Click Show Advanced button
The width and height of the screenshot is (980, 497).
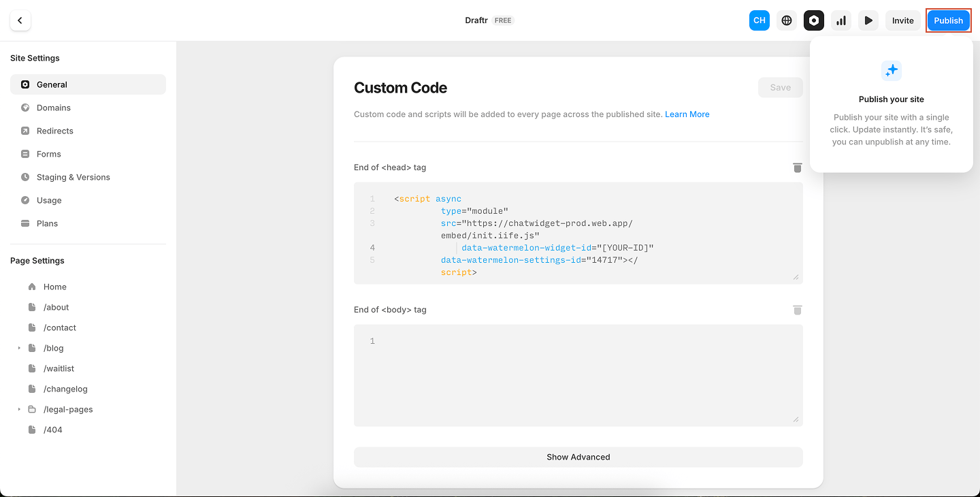pyautogui.click(x=578, y=457)
